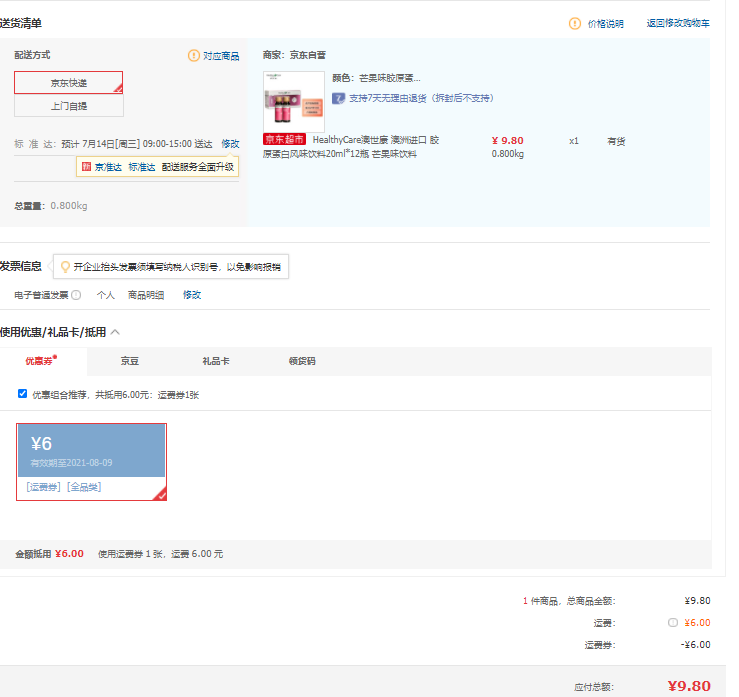Image resolution: width=739 pixels, height=697 pixels.
Task: Click the invoice lightbulb tip icon
Action: (66, 267)
